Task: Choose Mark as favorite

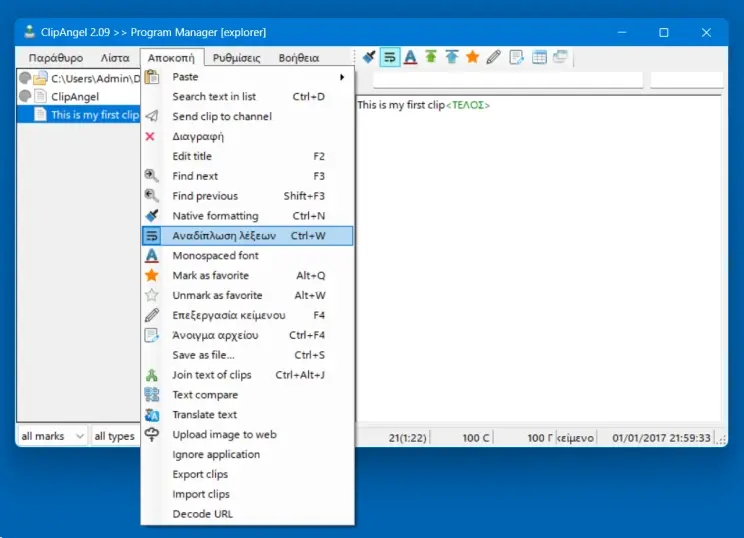Action: coord(248,276)
